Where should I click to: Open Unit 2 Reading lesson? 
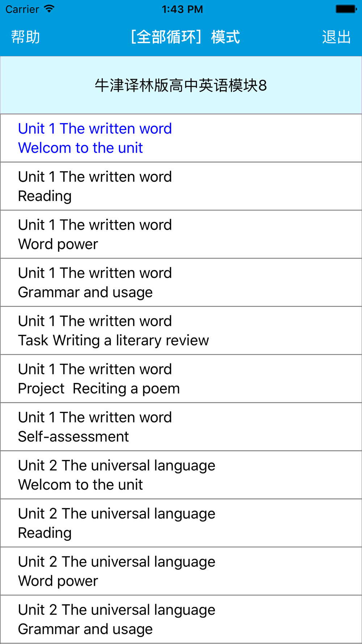pos(181,523)
